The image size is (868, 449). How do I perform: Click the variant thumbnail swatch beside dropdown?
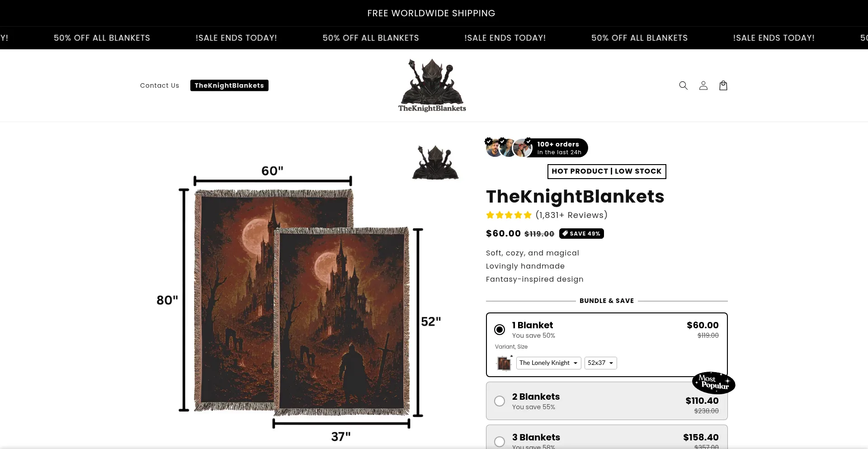click(504, 363)
